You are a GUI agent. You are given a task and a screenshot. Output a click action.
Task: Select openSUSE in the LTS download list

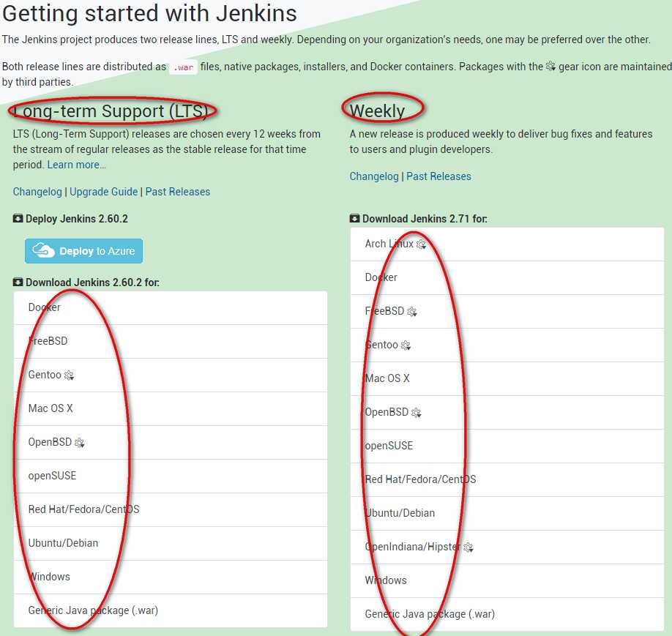(x=171, y=476)
